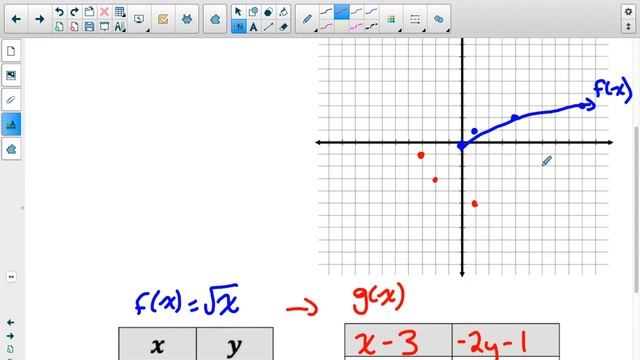
Task: Click the vertical scrollbar on the right
Action: [636, 209]
